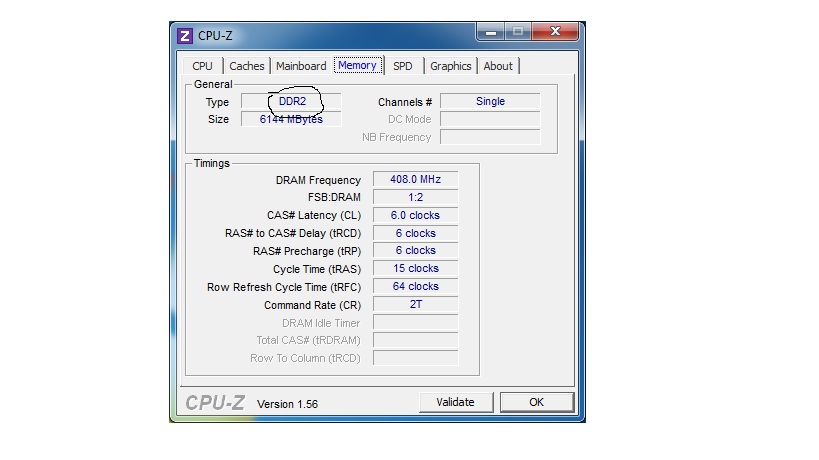Click the OK button
The image size is (819, 460).
click(x=536, y=402)
